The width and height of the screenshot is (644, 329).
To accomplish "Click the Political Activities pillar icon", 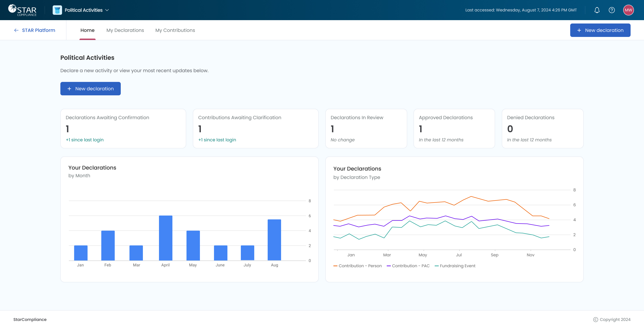I will [57, 10].
